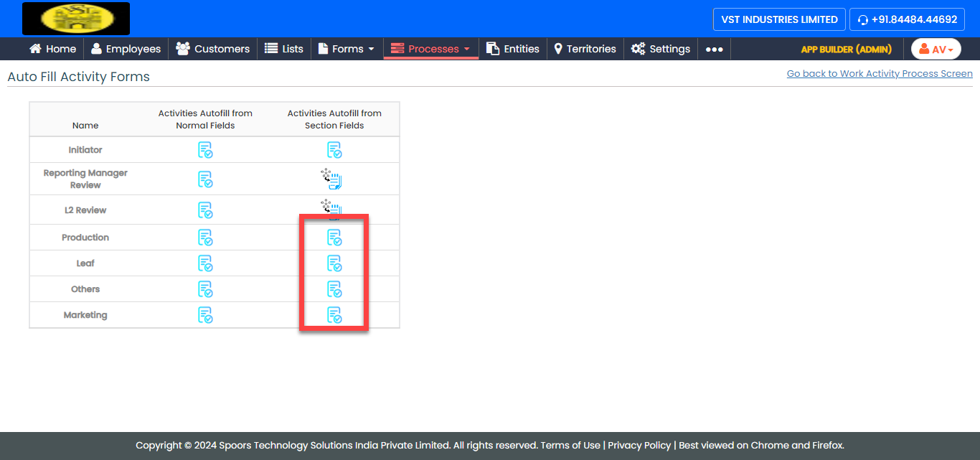
Task: Click L2 Review normal fields autofill icon
Action: coord(205,210)
